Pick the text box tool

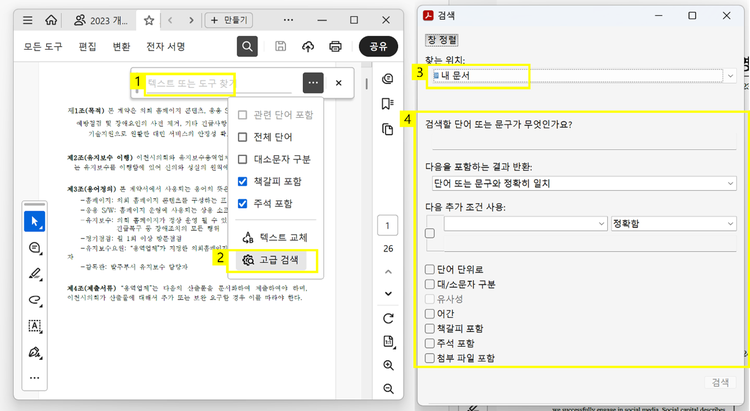click(34, 326)
